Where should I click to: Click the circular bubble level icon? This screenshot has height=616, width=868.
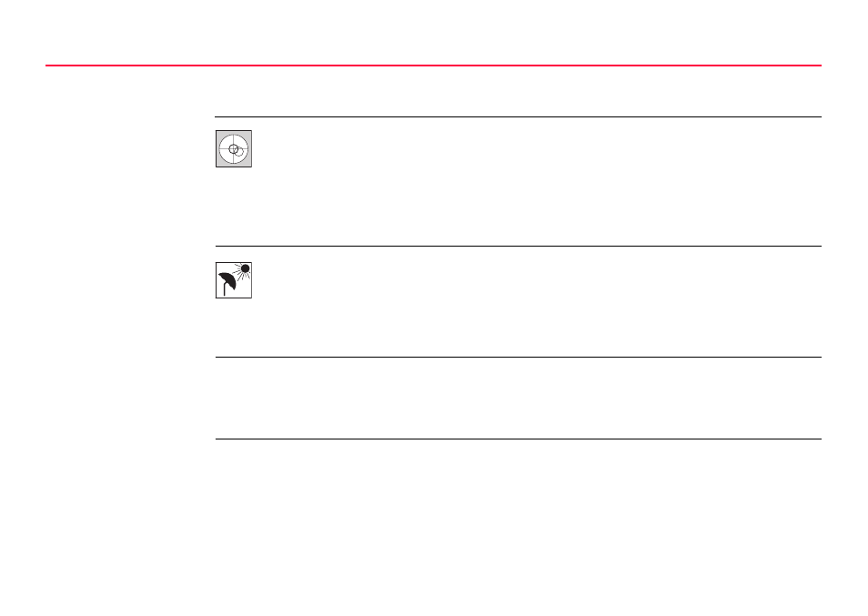pyautogui.click(x=234, y=149)
